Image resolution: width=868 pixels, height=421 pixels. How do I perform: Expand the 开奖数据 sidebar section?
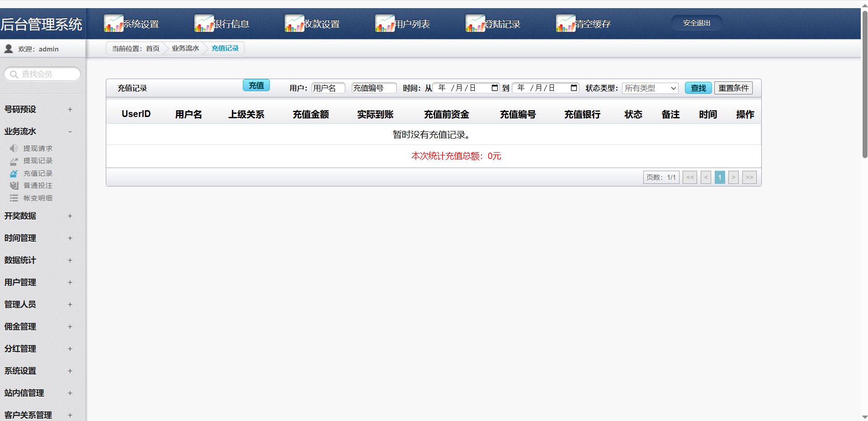[70, 216]
